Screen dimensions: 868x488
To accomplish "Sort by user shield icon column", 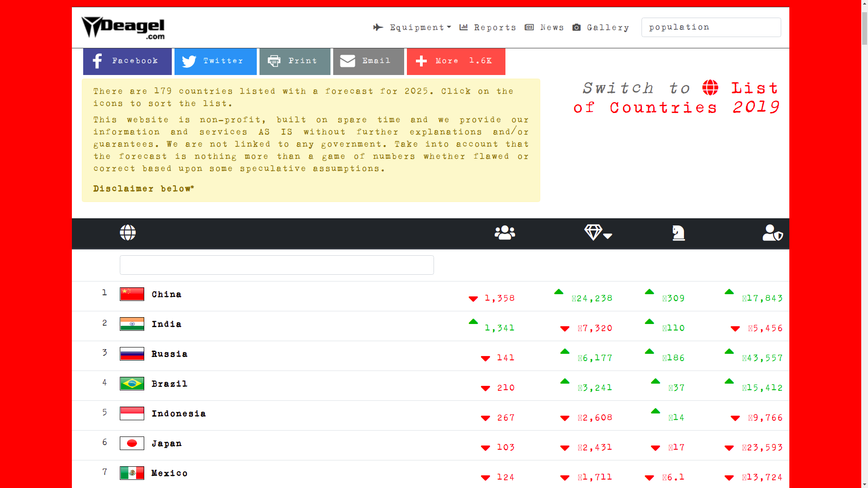I will point(772,233).
